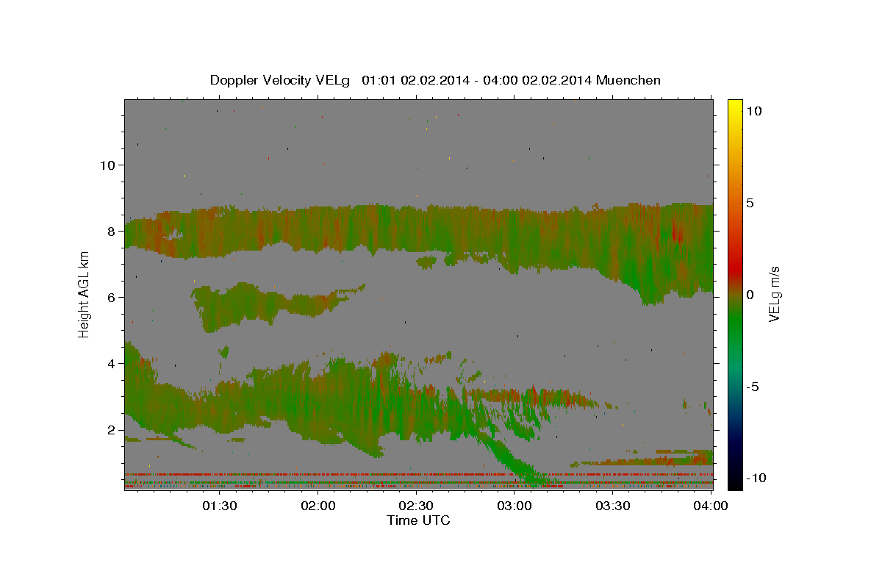Click the 'VELg m/s' colorbar label
Image resolution: width=882 pixels, height=588 pixels.
tap(773, 294)
